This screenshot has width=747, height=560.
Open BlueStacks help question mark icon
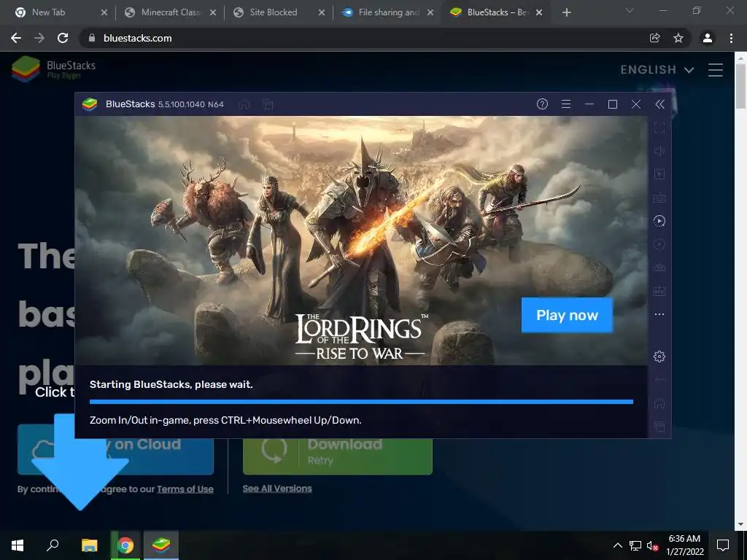point(542,104)
